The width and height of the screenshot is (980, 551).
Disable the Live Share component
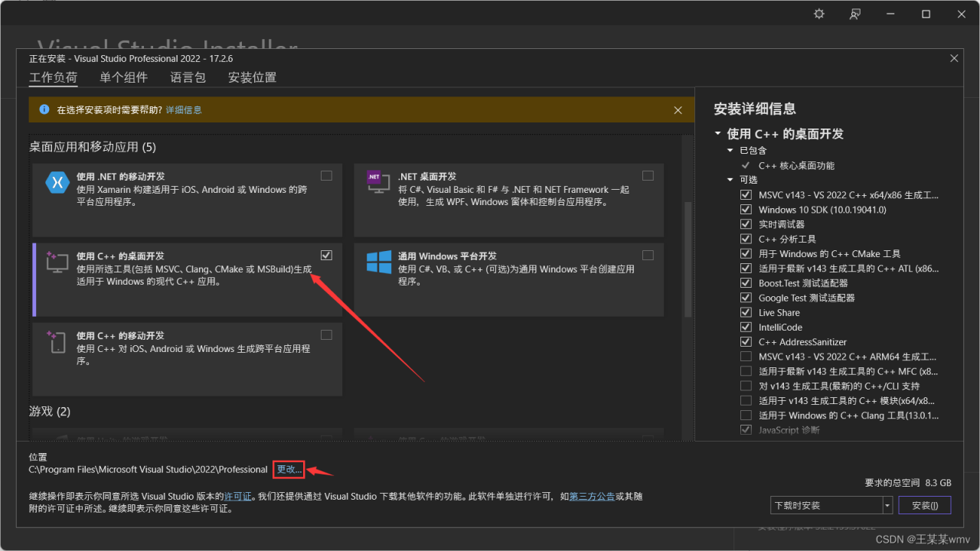tap(746, 312)
